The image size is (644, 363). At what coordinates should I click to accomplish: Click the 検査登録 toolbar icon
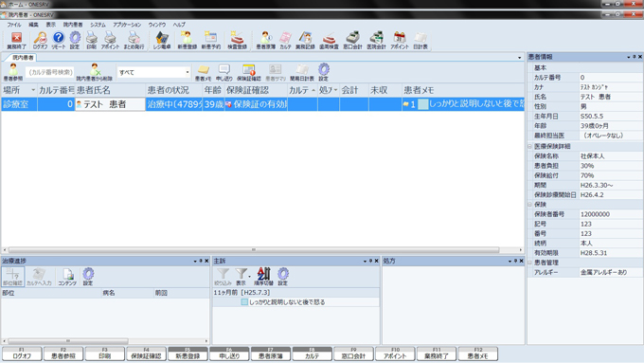pos(237,41)
